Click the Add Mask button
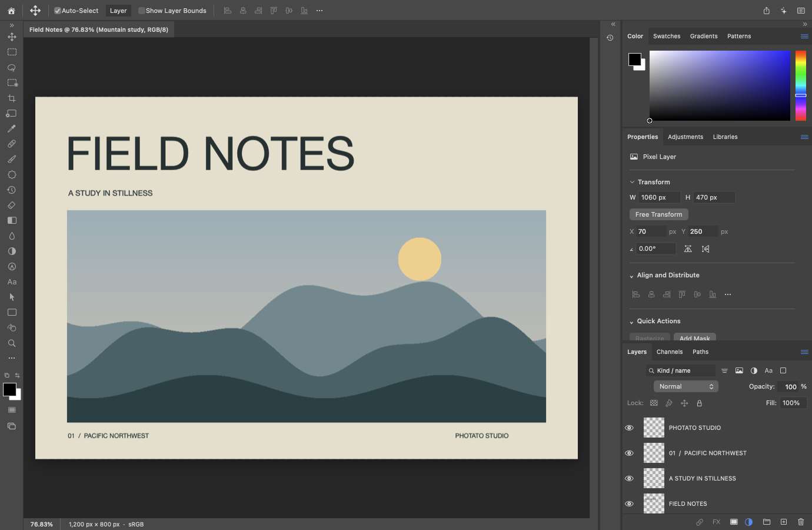 click(x=695, y=337)
